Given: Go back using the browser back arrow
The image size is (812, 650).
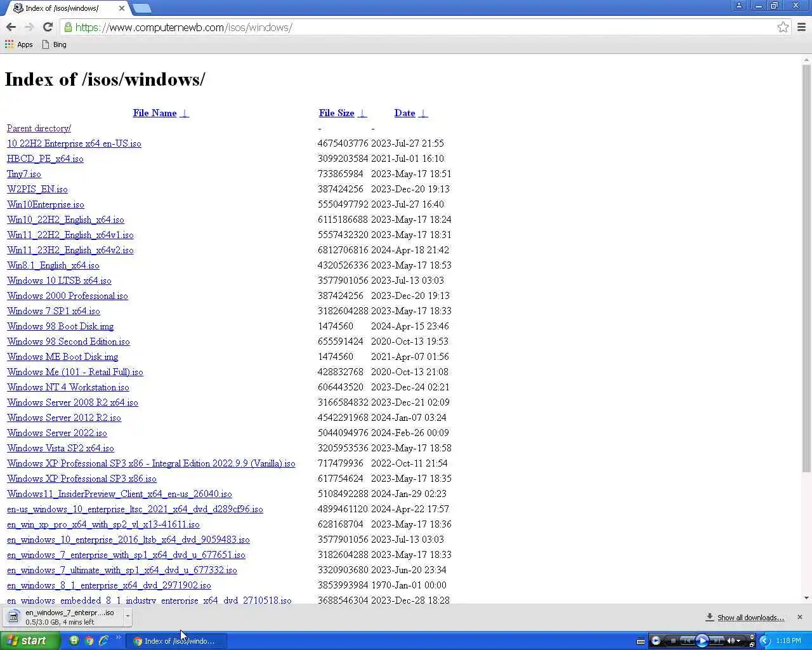Looking at the screenshot, I should 11,27.
